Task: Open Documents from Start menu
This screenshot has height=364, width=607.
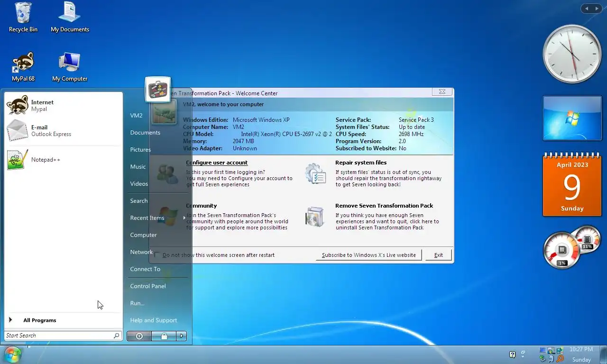Action: click(x=145, y=132)
